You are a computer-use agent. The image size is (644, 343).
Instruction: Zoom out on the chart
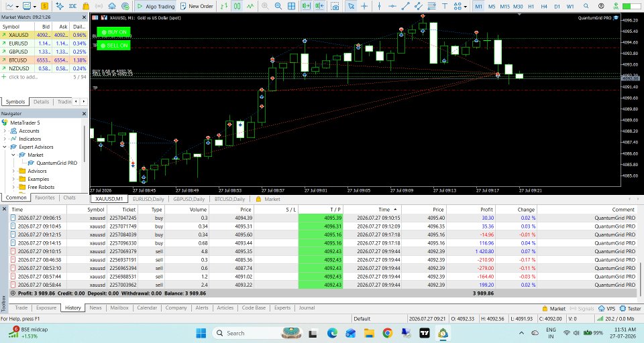pos(278,6)
